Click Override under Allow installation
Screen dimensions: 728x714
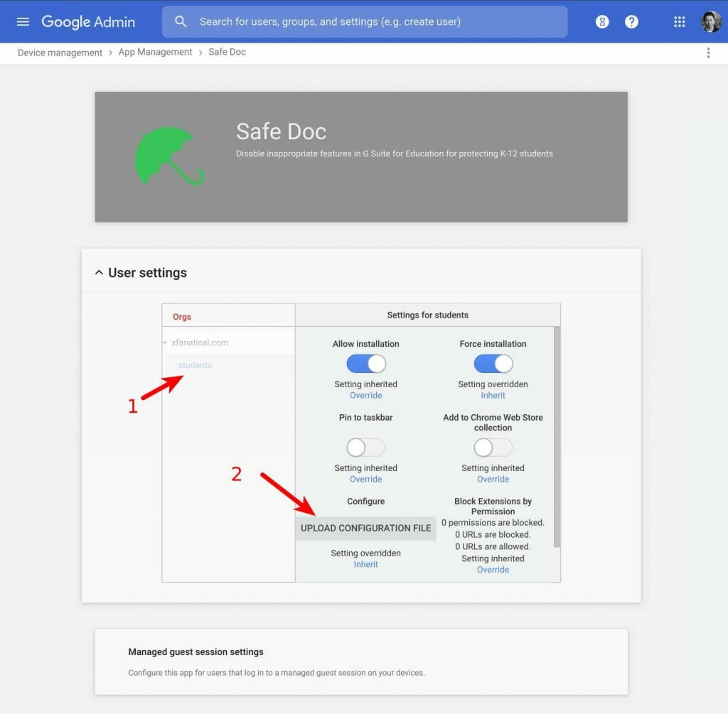tap(366, 395)
